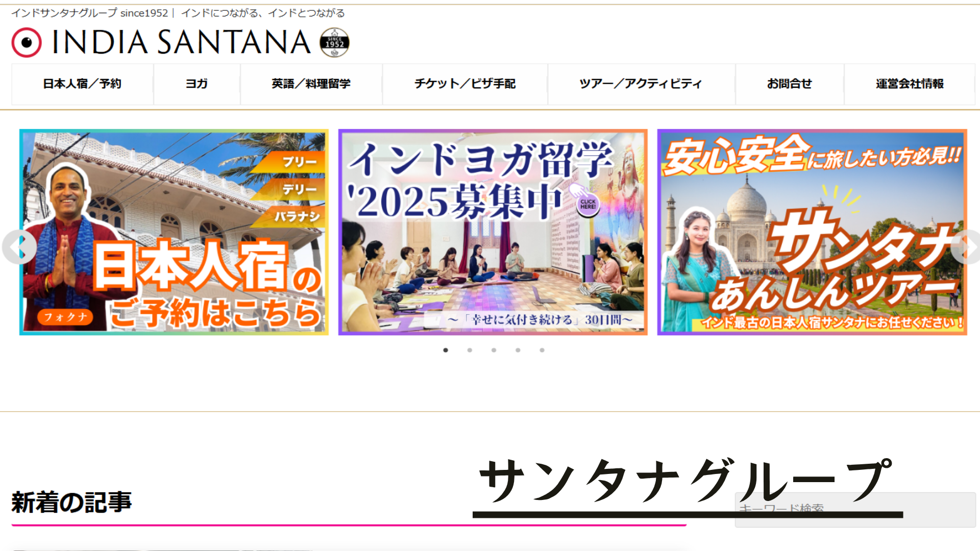
Task: Click the red eye logo icon
Action: [27, 42]
